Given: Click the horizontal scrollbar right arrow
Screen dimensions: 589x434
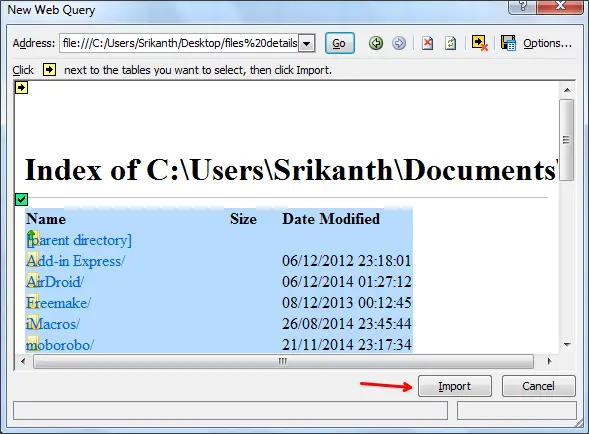Looking at the screenshot, I should 550,361.
